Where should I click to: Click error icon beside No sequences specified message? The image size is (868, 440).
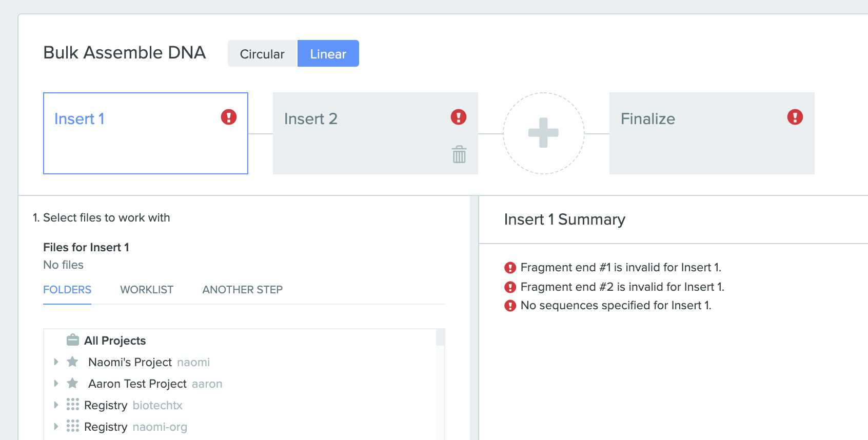tap(510, 306)
